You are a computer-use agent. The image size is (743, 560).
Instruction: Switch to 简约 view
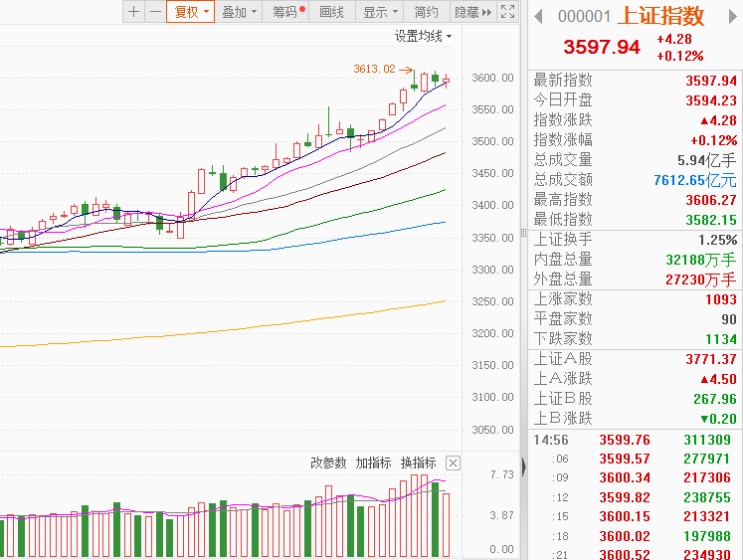(426, 11)
